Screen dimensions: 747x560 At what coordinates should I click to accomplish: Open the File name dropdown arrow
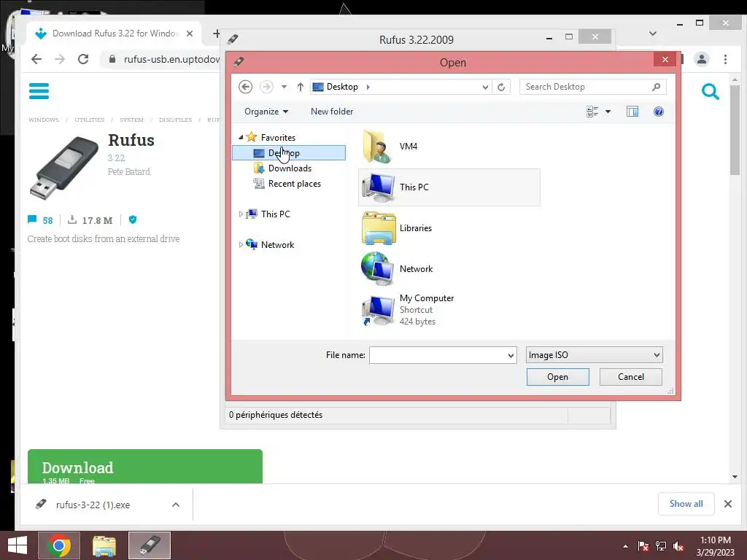point(511,355)
